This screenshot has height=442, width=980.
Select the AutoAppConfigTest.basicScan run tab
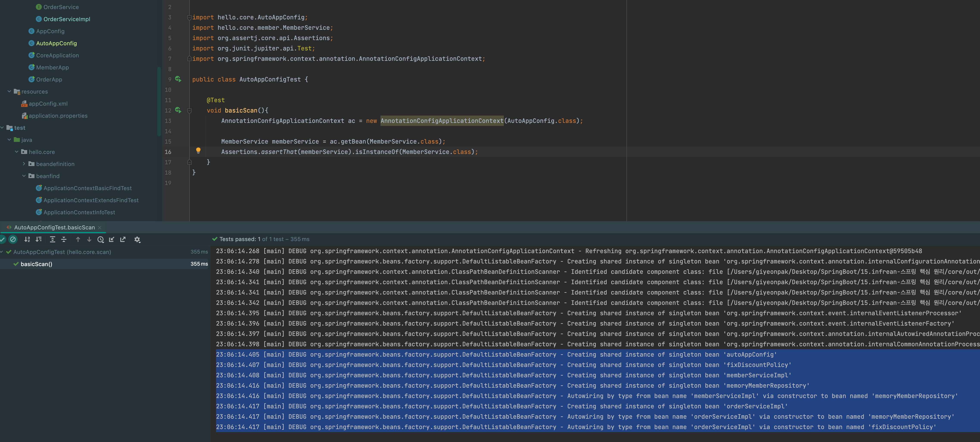click(54, 227)
